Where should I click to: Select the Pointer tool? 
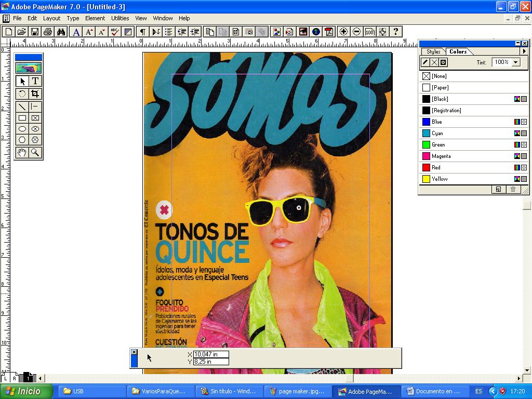pyautogui.click(x=22, y=81)
